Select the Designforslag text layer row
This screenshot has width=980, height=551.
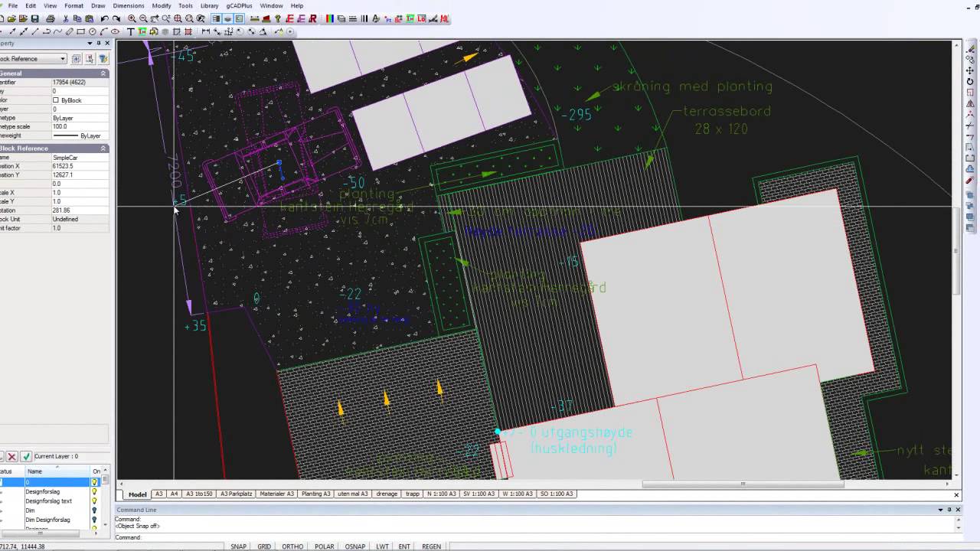[x=49, y=501]
